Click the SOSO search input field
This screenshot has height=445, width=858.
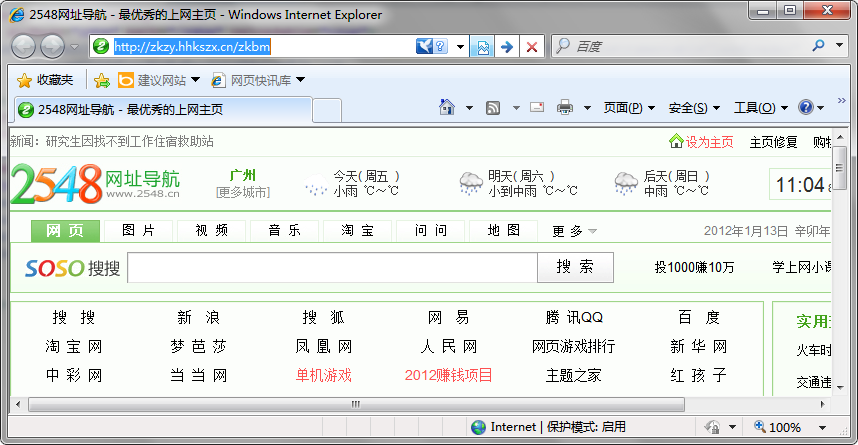point(332,268)
